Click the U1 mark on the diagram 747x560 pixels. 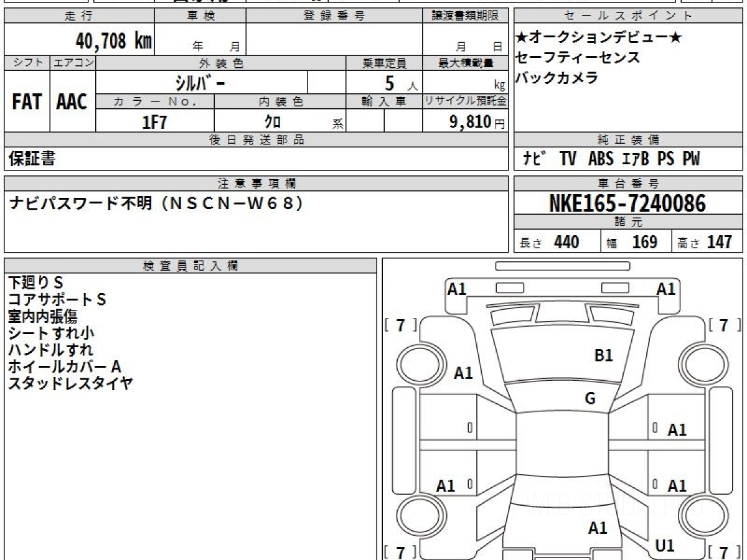coord(665,546)
